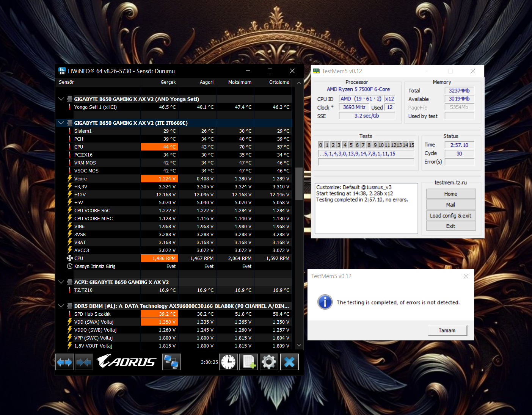Select the CPU temperature 44 °C row
Image resolution: width=532 pixels, height=415 pixels.
pos(174,147)
